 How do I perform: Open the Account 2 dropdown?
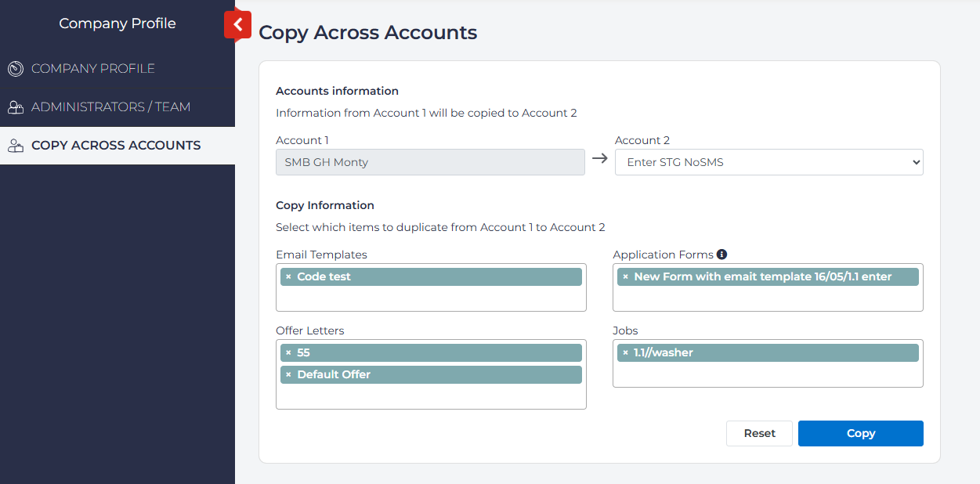tap(768, 161)
